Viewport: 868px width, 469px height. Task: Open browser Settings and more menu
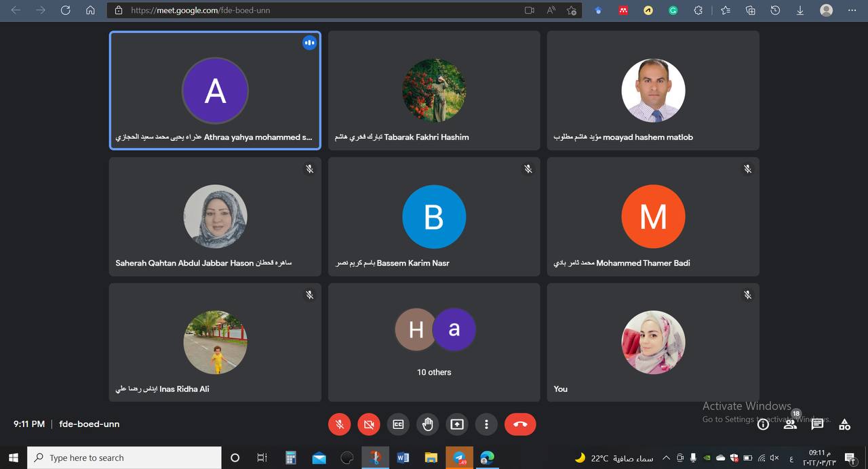(852, 10)
